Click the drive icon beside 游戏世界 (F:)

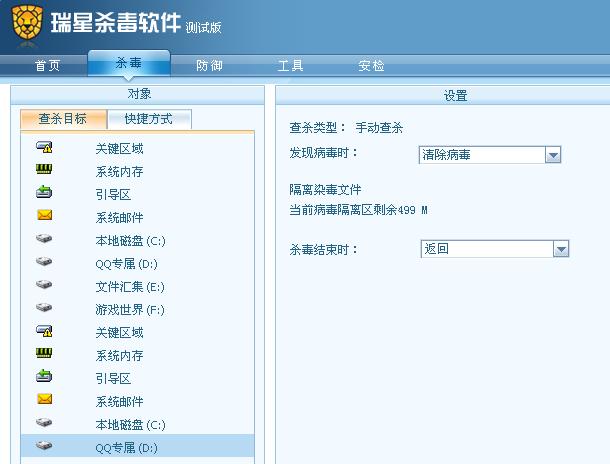coord(44,308)
